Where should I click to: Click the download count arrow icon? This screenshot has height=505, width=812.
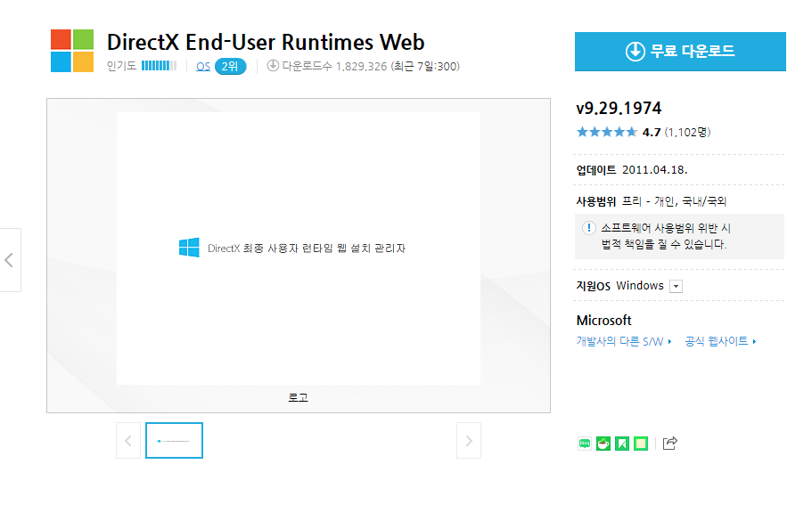pyautogui.click(x=273, y=66)
